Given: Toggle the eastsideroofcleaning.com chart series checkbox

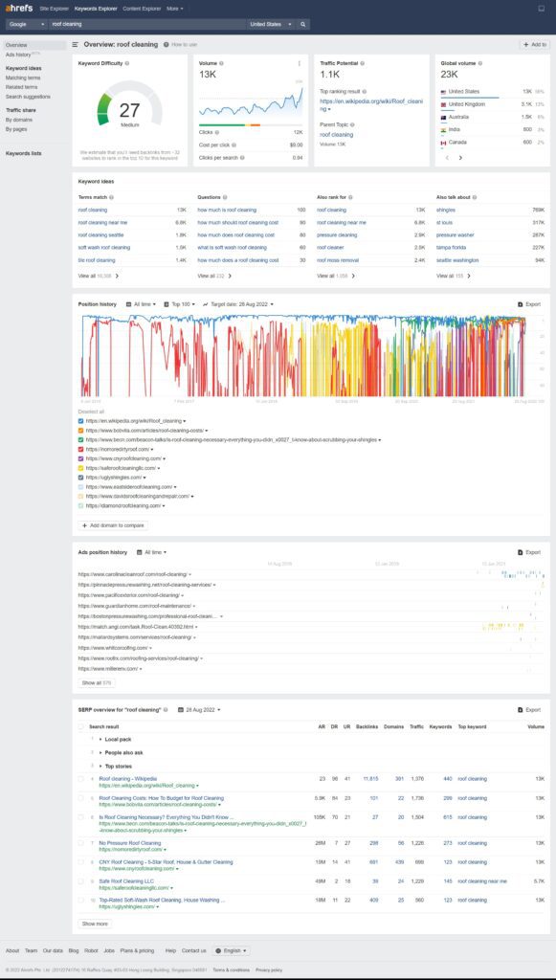Looking at the screenshot, I should point(80,487).
